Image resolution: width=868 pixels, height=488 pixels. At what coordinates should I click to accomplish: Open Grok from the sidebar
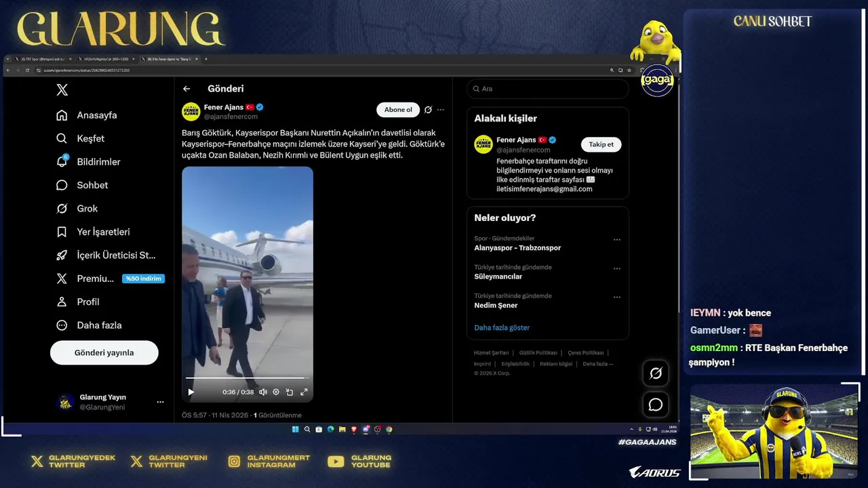tap(77, 208)
